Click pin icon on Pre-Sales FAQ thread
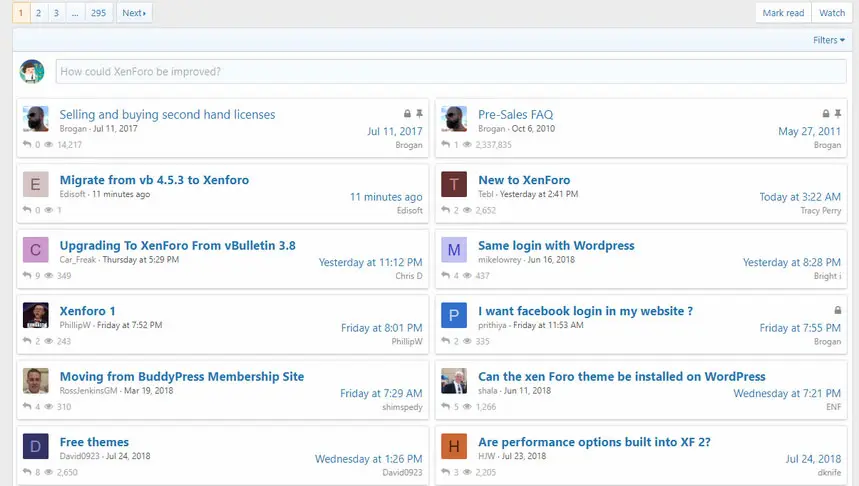The image size is (859, 486). pyautogui.click(x=838, y=113)
